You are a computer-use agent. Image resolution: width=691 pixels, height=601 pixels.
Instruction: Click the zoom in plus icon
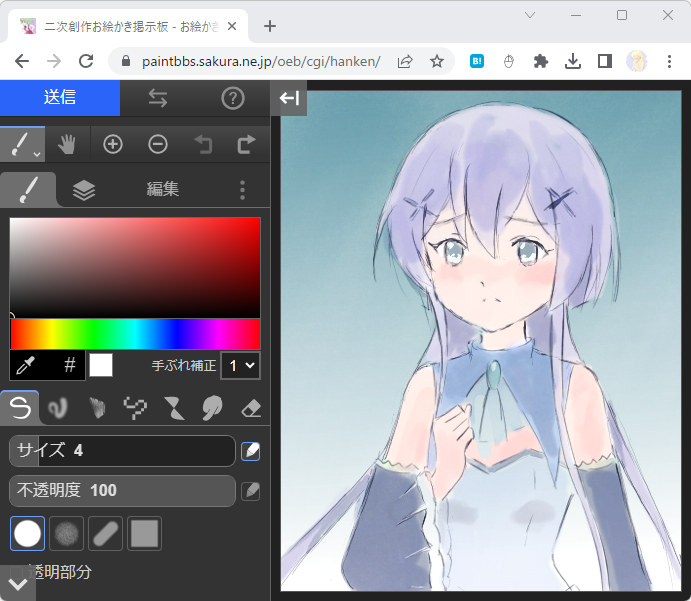click(x=113, y=145)
